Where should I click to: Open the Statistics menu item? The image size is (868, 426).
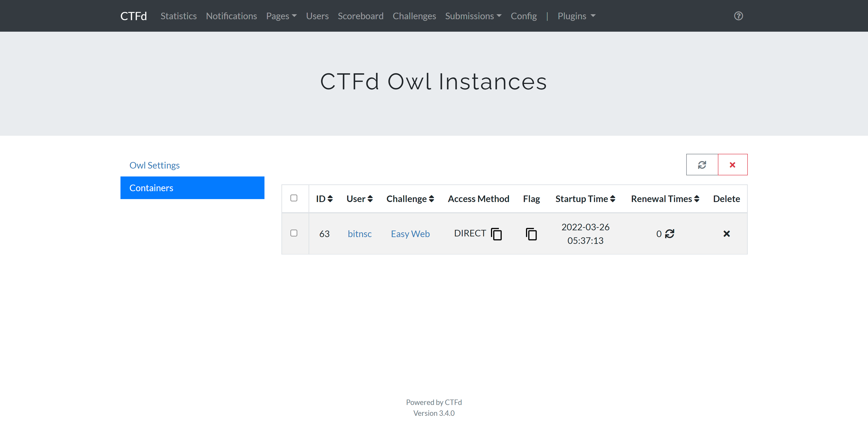click(x=178, y=16)
